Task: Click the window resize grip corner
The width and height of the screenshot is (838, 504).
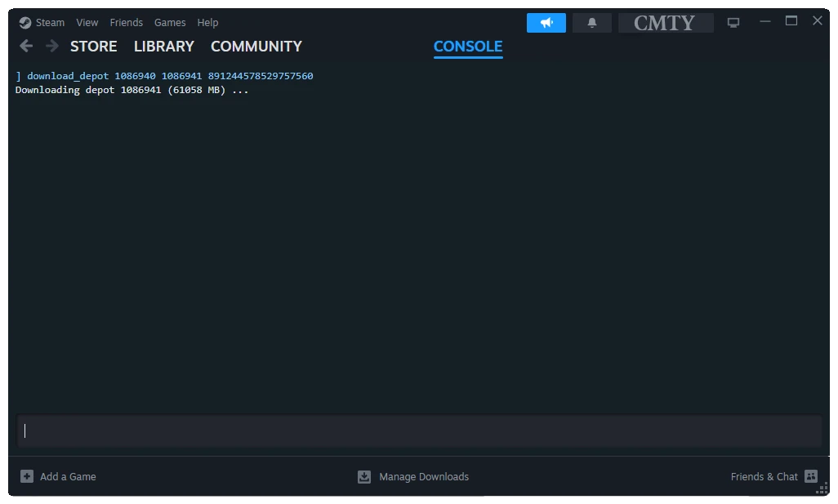Action: click(x=822, y=488)
